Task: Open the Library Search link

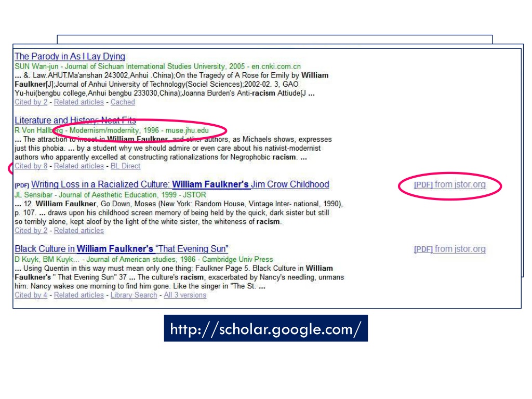Action: [x=134, y=295]
